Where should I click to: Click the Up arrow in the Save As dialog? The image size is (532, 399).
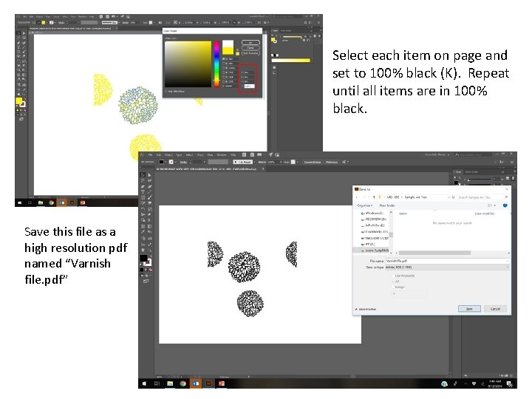[374, 197]
